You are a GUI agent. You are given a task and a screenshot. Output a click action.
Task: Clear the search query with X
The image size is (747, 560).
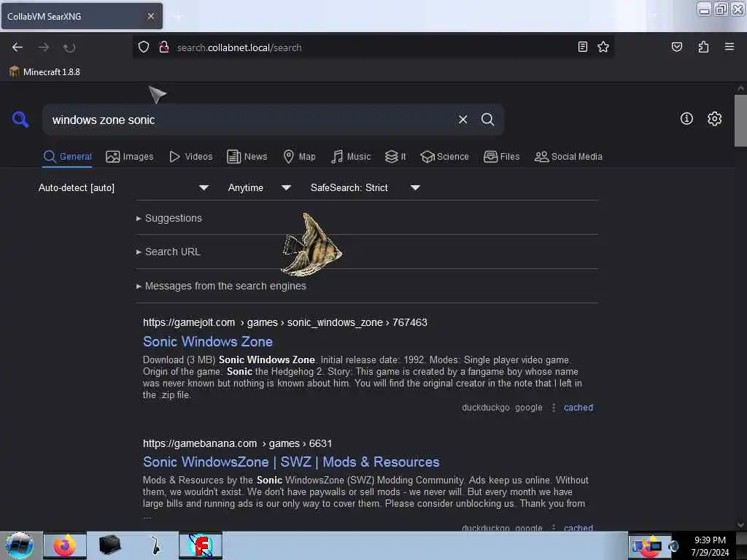462,120
